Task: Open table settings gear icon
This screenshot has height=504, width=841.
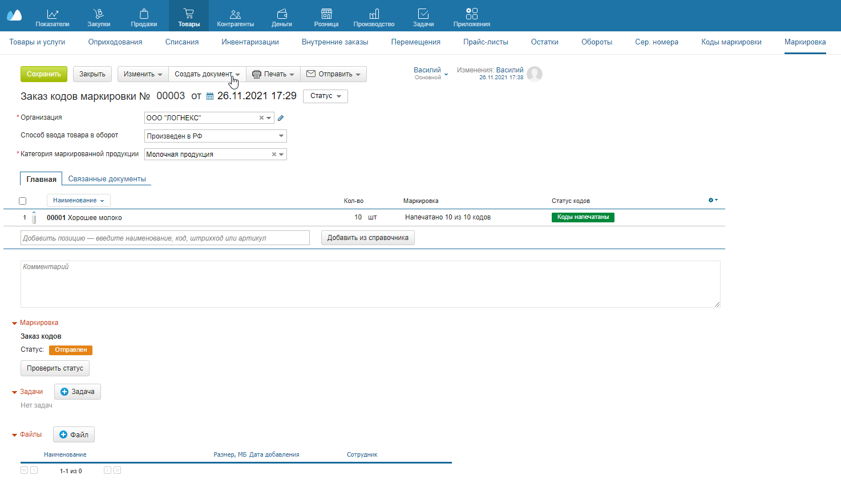Action: (713, 200)
